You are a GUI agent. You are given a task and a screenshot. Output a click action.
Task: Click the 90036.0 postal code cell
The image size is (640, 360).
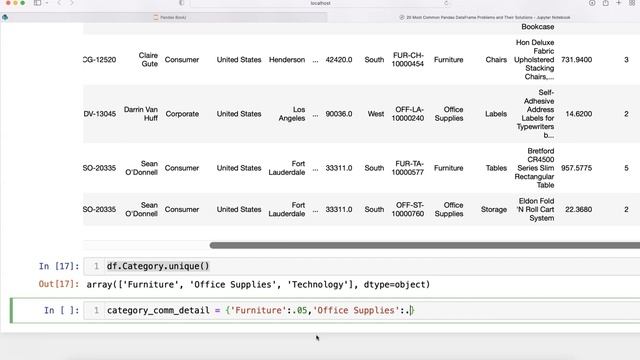(339, 114)
